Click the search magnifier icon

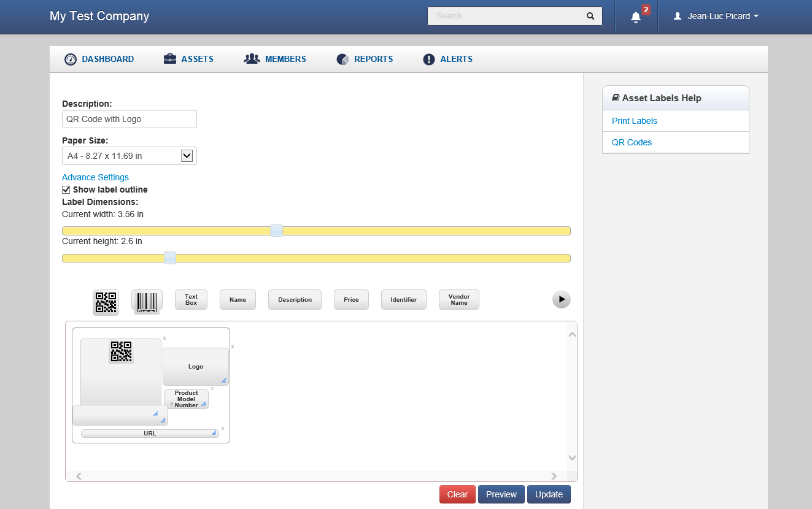pyautogui.click(x=590, y=16)
